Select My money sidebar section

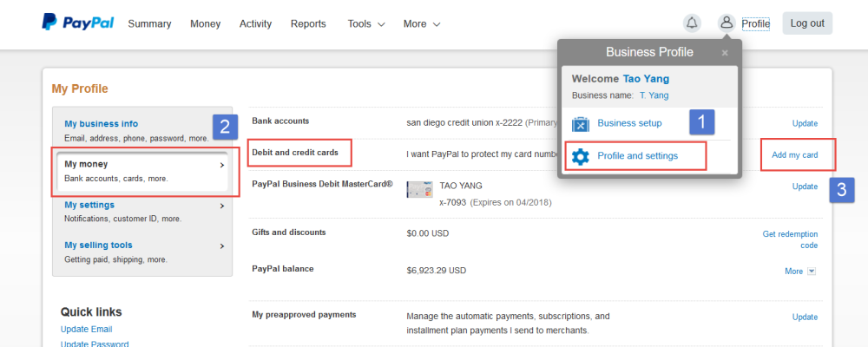coord(142,171)
